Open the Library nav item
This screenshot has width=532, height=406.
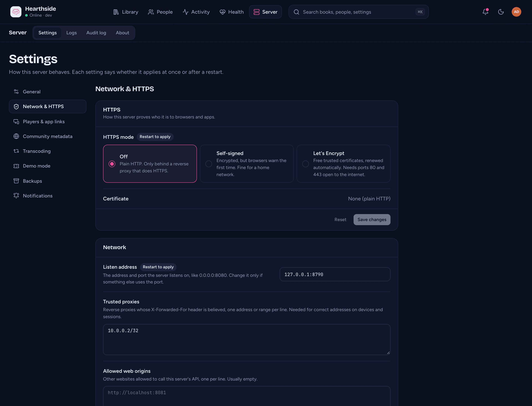126,12
